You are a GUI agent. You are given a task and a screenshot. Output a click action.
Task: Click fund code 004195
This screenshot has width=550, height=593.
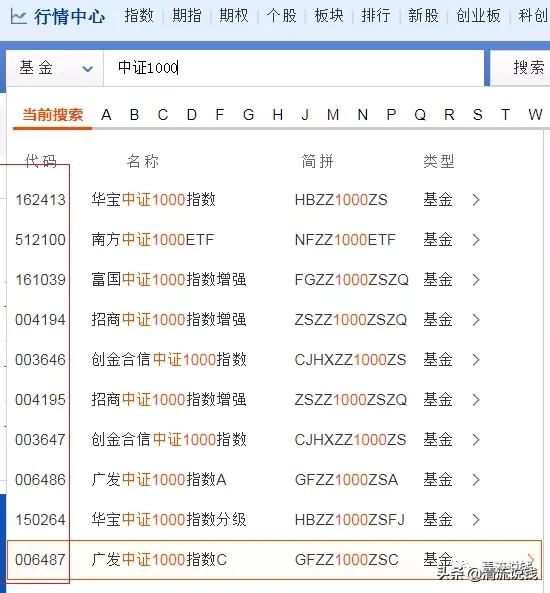[x=40, y=400]
